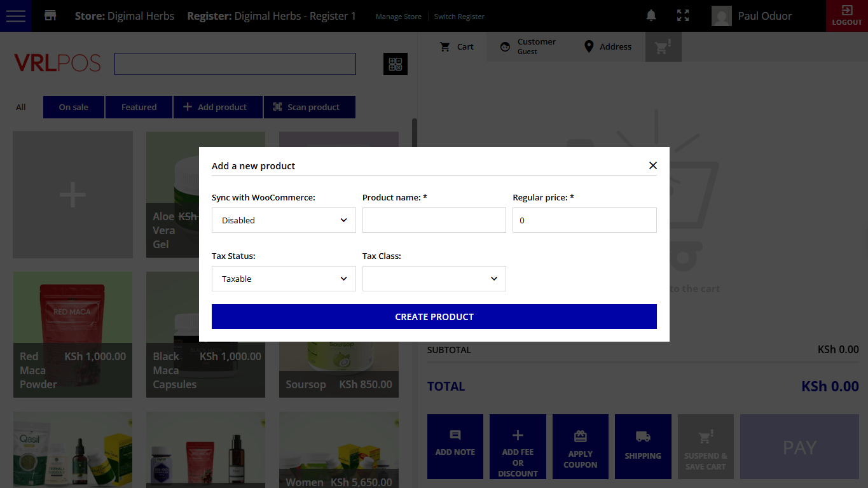Close the Add a new product dialog
The height and width of the screenshot is (488, 868).
pyautogui.click(x=652, y=165)
